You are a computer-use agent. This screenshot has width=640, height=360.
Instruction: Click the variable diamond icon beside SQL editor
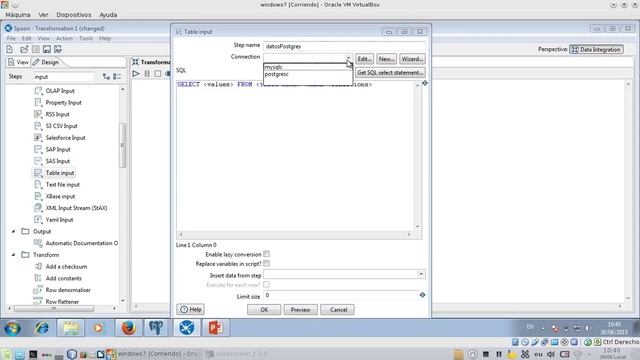coord(425,83)
